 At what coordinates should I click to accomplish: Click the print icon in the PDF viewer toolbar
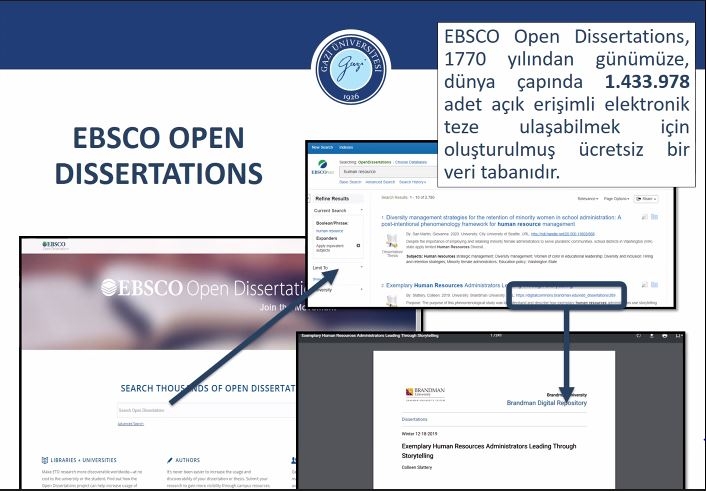pos(665,336)
